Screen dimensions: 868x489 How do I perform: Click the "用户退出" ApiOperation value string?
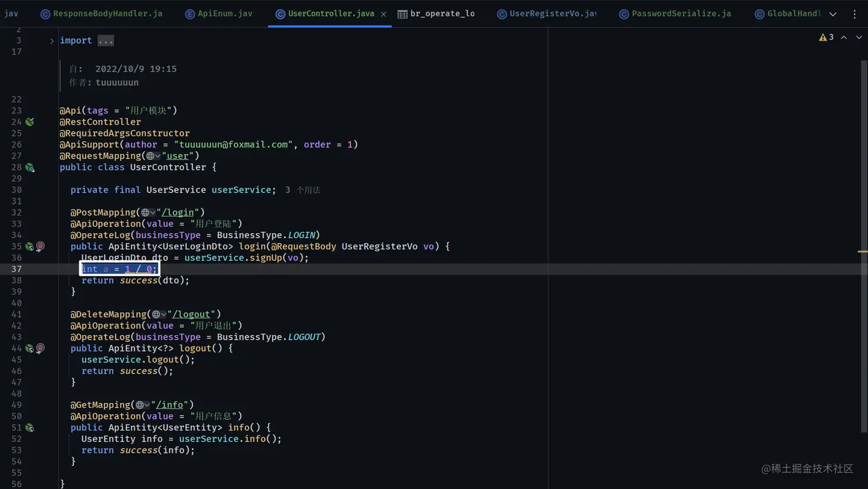coord(214,326)
